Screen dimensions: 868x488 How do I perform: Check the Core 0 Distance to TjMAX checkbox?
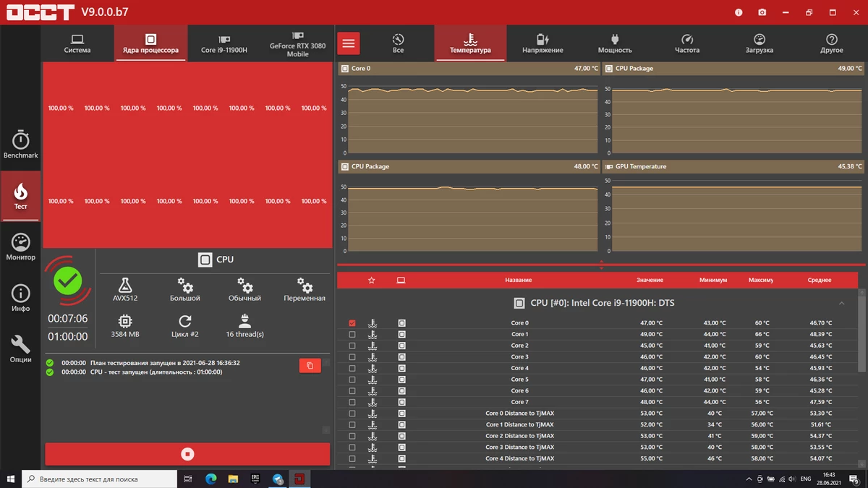coord(352,414)
